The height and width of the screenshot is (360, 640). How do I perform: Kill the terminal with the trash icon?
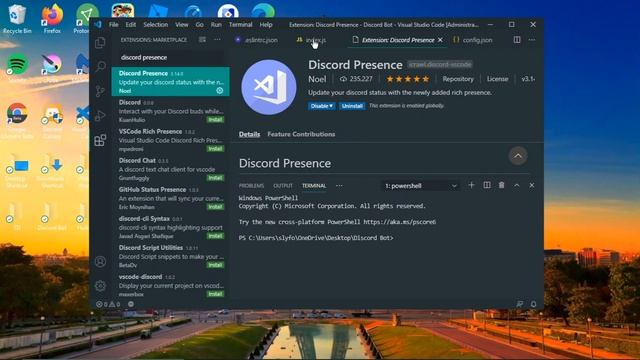tap(502, 185)
